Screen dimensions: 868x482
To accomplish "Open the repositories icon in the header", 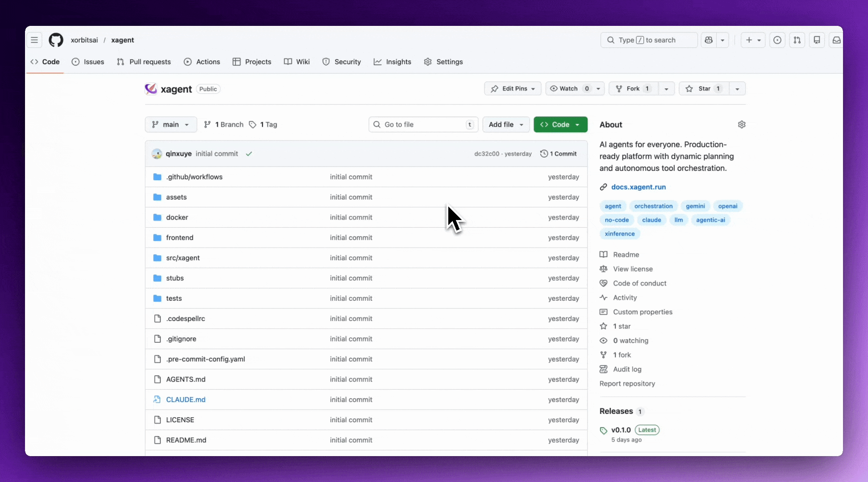I will tap(817, 40).
